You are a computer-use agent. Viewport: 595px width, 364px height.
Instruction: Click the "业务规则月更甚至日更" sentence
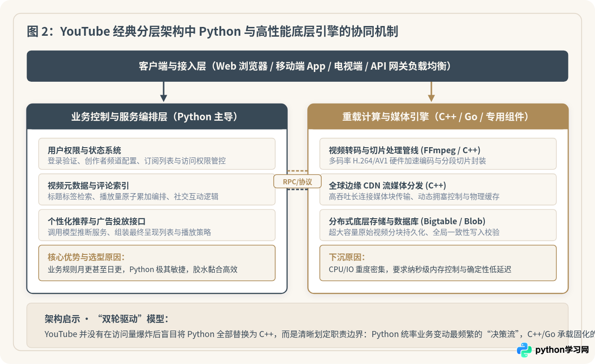142,269
